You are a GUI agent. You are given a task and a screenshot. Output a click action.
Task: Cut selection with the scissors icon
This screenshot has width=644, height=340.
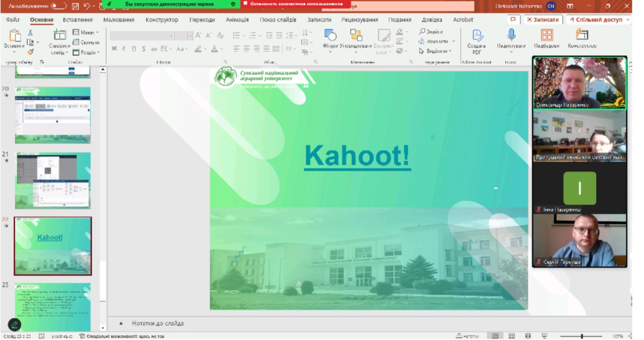point(30,33)
